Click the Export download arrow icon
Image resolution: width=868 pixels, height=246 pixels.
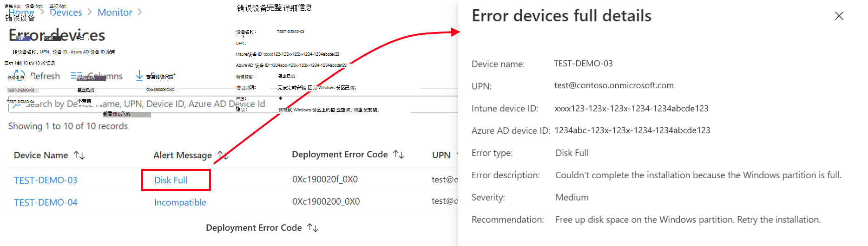coord(139,76)
